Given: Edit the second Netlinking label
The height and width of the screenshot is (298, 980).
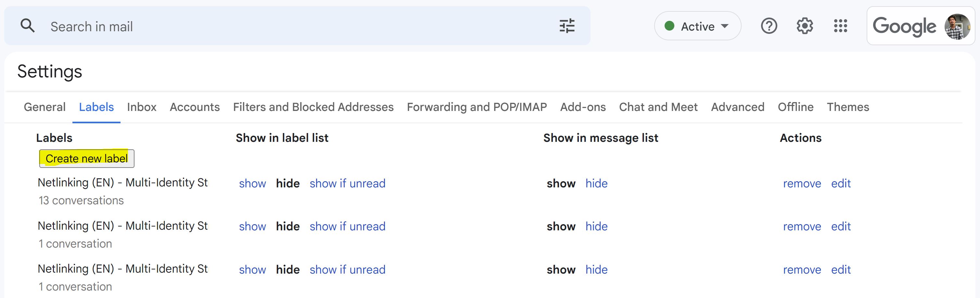Looking at the screenshot, I should pos(841,227).
